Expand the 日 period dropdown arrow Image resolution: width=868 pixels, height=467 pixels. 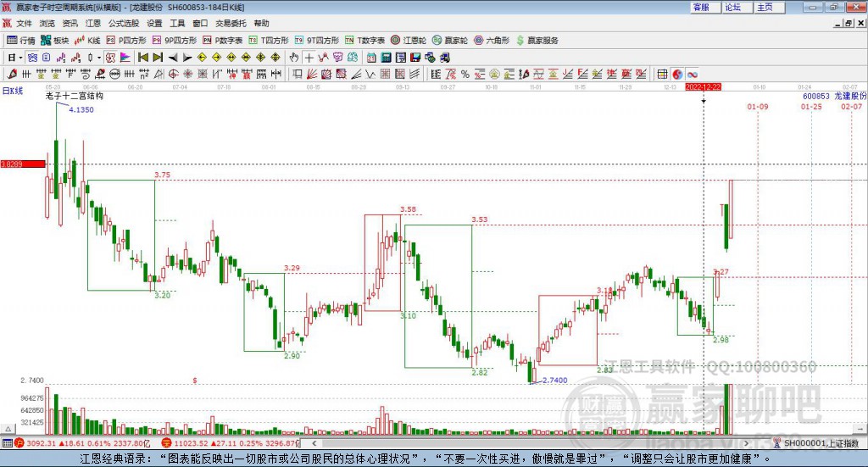click(x=20, y=58)
